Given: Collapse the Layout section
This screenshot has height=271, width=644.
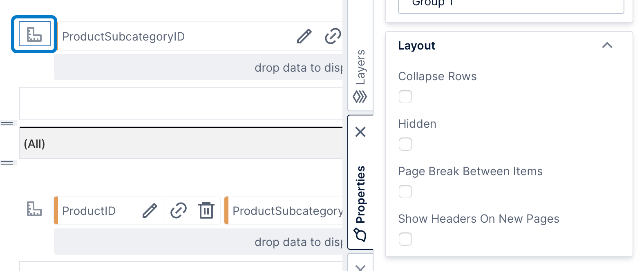Looking at the screenshot, I should [x=608, y=45].
